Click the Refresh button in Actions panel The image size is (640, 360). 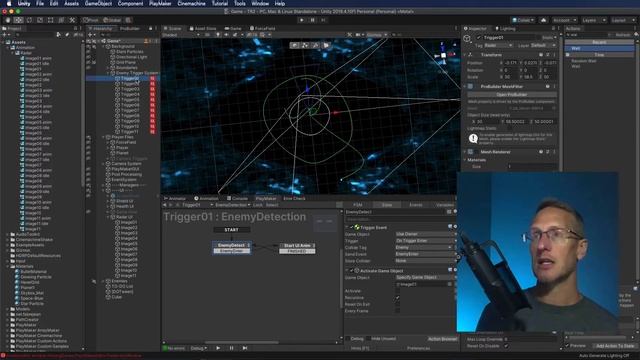[623, 35]
